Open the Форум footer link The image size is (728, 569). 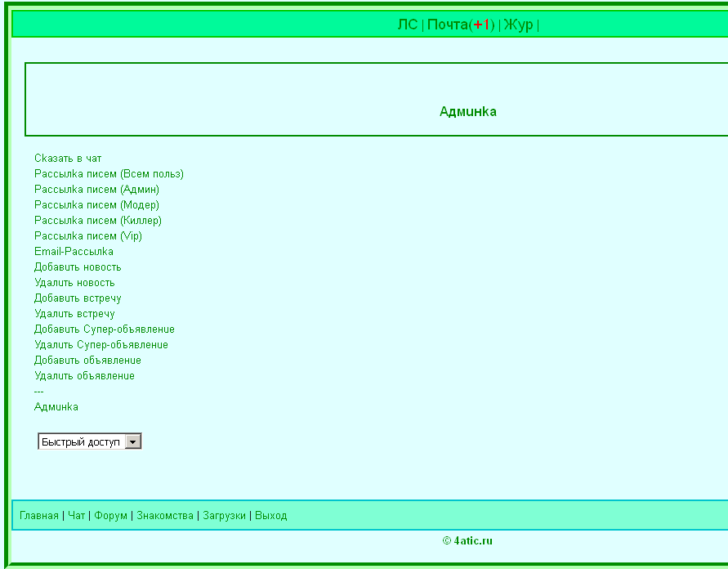pyautogui.click(x=110, y=516)
